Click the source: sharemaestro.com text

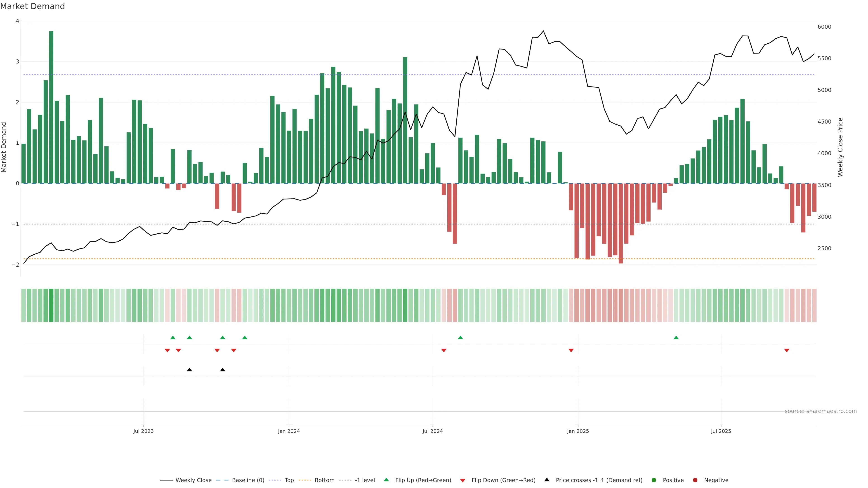click(821, 411)
